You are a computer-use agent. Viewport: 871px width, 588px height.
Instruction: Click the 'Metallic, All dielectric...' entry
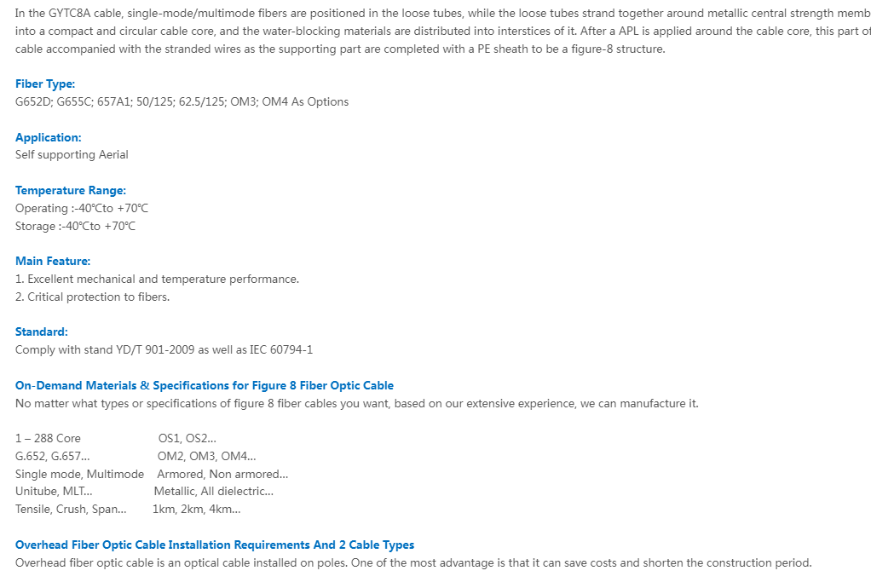(x=214, y=491)
